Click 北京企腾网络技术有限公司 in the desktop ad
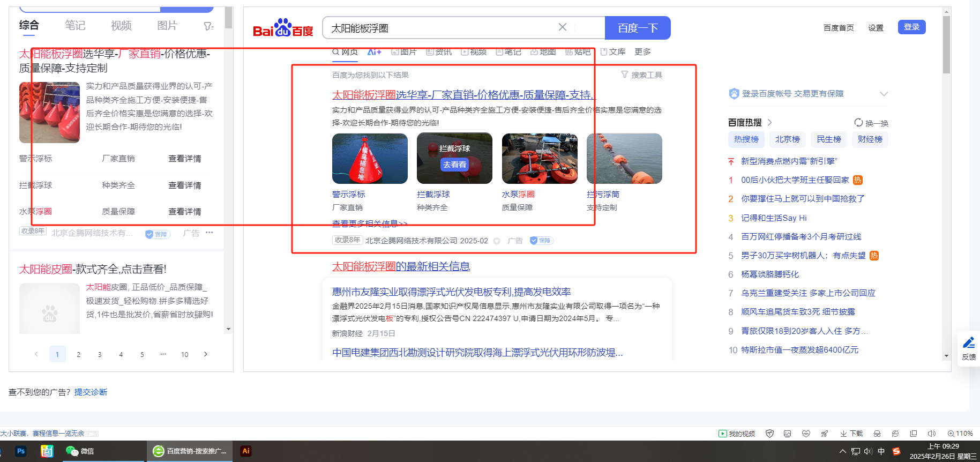980x462 pixels. [412, 241]
